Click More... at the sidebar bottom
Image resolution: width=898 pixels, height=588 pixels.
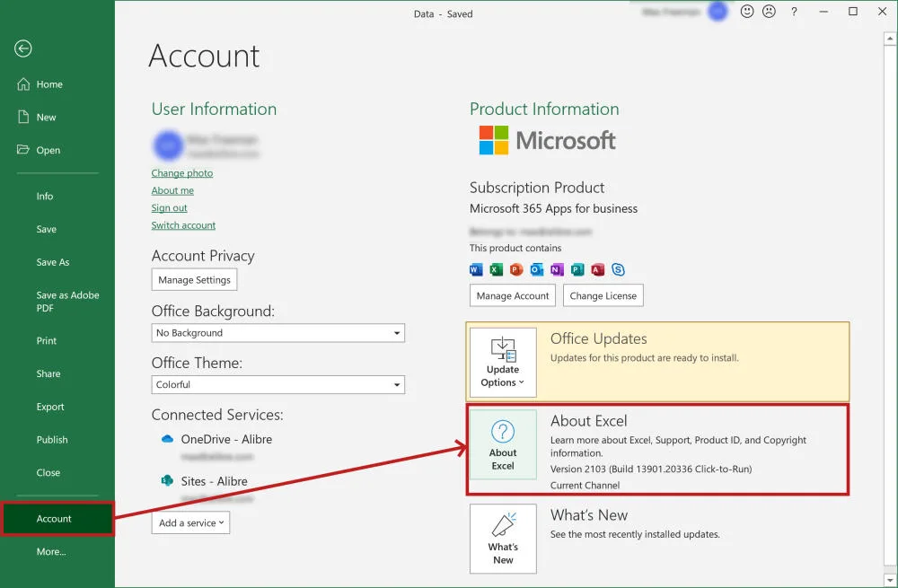(51, 552)
